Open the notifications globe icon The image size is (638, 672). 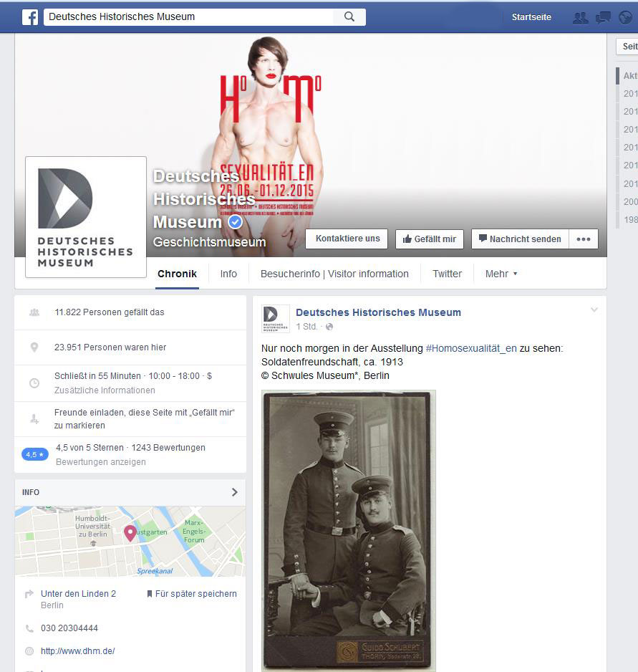(x=626, y=17)
